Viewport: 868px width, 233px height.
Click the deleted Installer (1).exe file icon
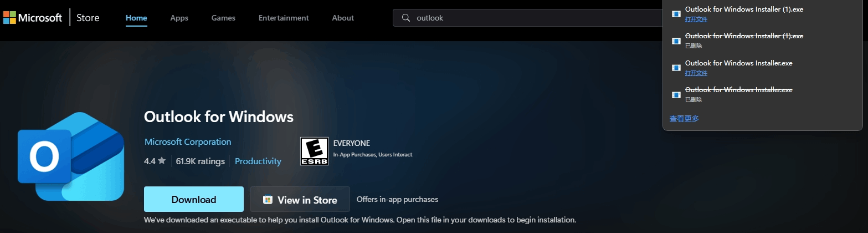pyautogui.click(x=676, y=41)
